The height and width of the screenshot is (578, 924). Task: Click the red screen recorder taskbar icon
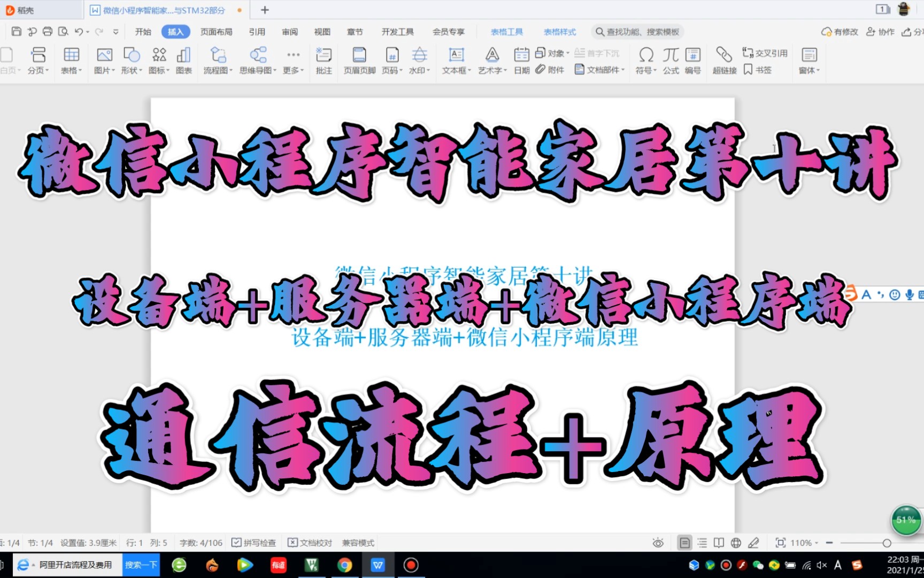tap(411, 565)
